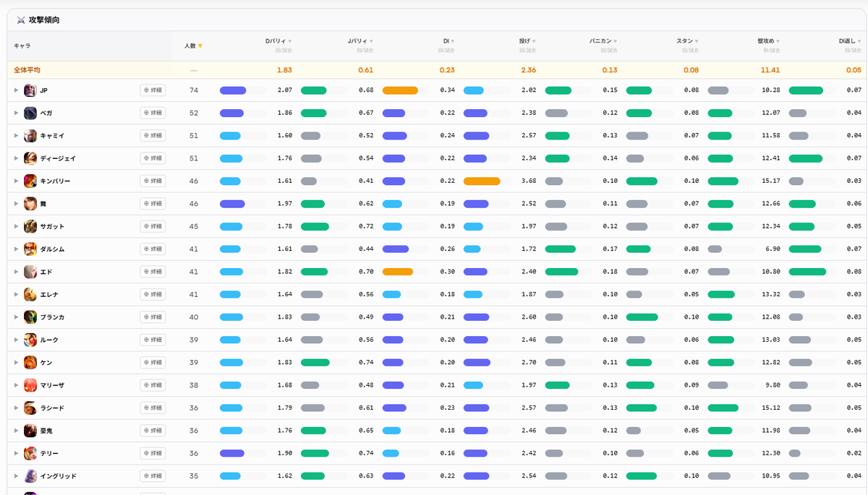
Task: Open 詳細 for JP
Action: (x=153, y=90)
